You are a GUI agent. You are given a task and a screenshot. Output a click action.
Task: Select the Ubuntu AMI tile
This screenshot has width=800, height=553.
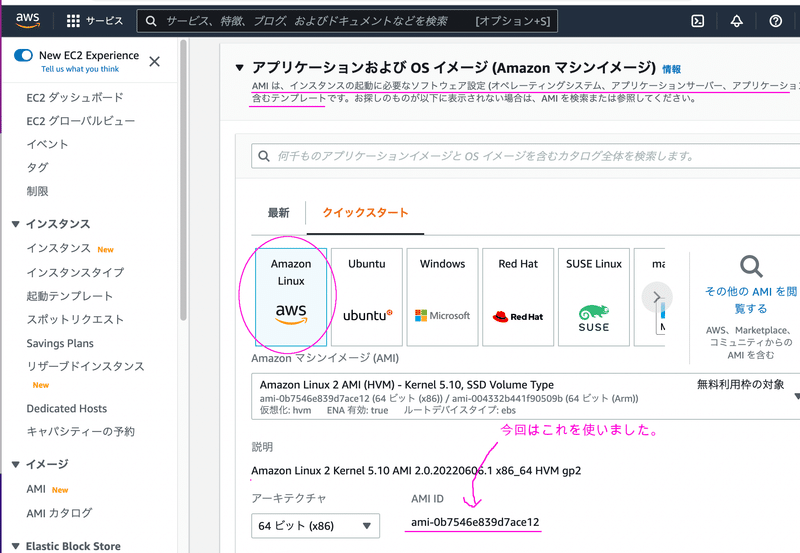click(x=367, y=297)
